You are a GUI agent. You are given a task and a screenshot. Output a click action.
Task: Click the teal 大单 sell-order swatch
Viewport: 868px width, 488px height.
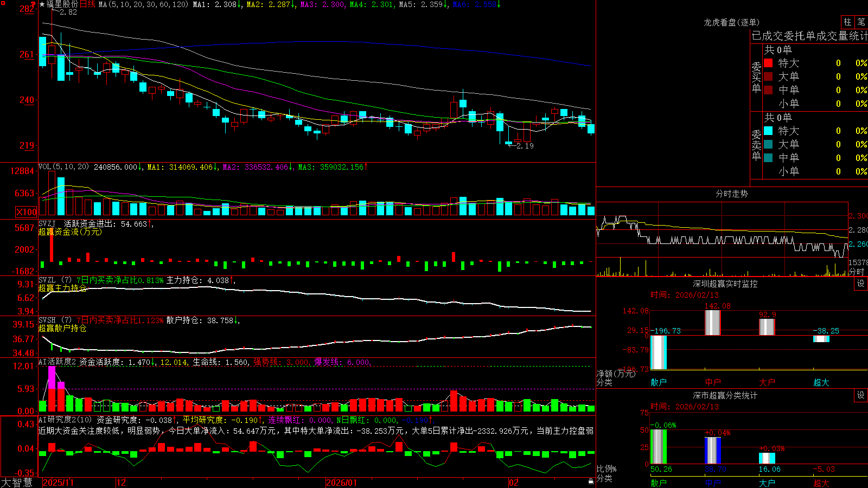tap(768, 144)
